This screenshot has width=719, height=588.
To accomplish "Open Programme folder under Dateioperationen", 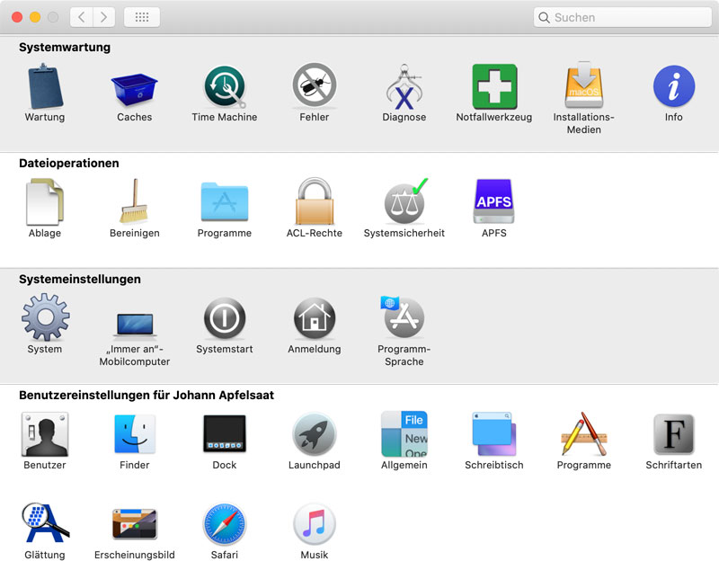I will click(225, 201).
